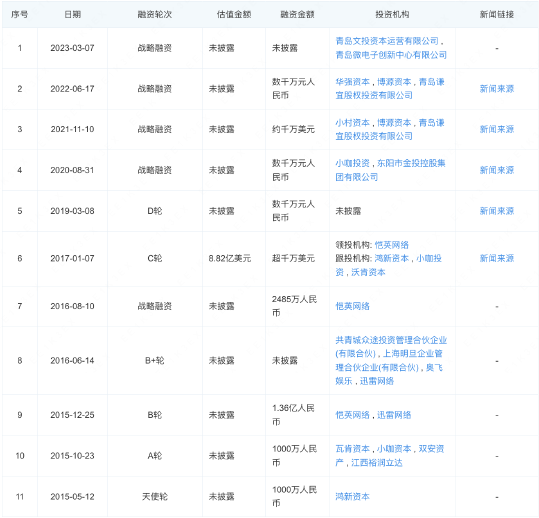Click the 序号 column header
The height and width of the screenshot is (518, 539).
coord(20,14)
